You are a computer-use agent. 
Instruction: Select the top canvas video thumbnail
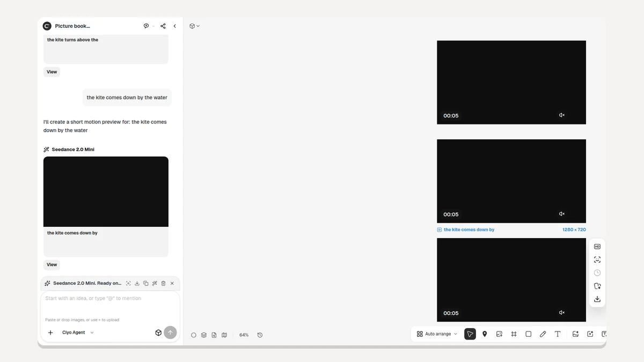511,83
